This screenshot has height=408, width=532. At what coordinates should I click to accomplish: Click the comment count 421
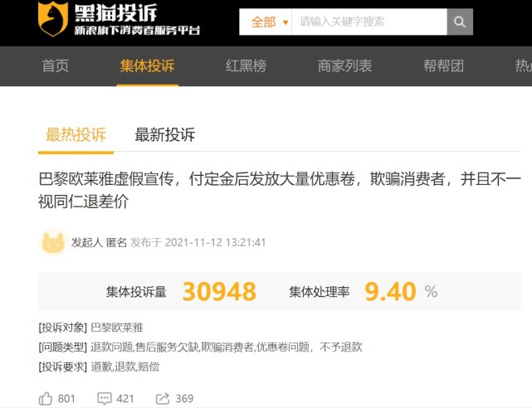click(125, 399)
